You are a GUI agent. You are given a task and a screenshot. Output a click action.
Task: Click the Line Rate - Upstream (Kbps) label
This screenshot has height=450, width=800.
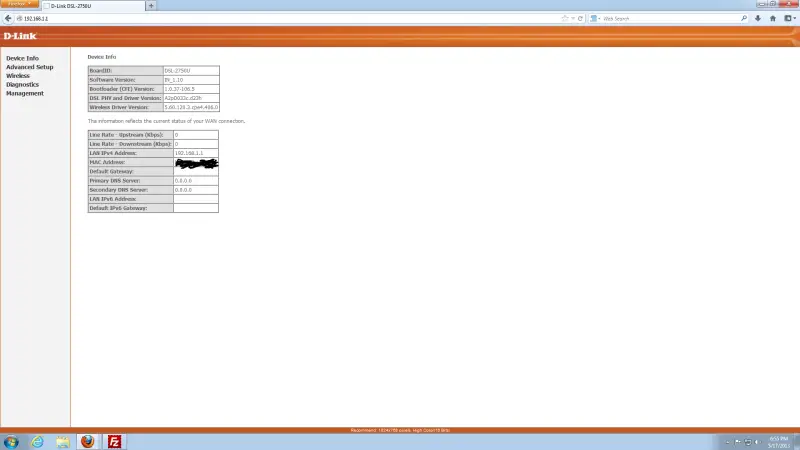127,135
